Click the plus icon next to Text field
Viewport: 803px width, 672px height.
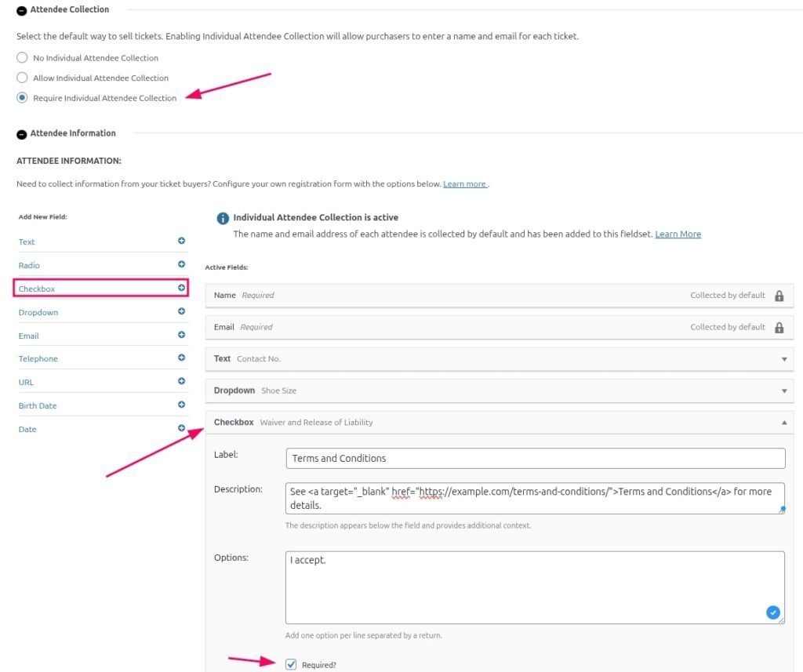click(x=181, y=242)
